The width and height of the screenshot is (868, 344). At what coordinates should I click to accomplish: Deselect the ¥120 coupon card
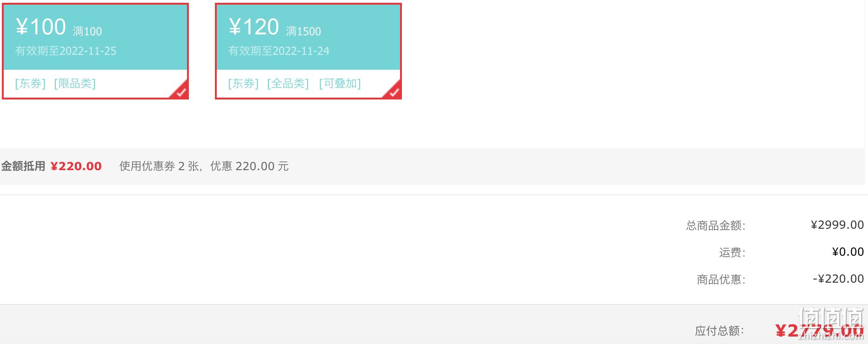point(308,51)
